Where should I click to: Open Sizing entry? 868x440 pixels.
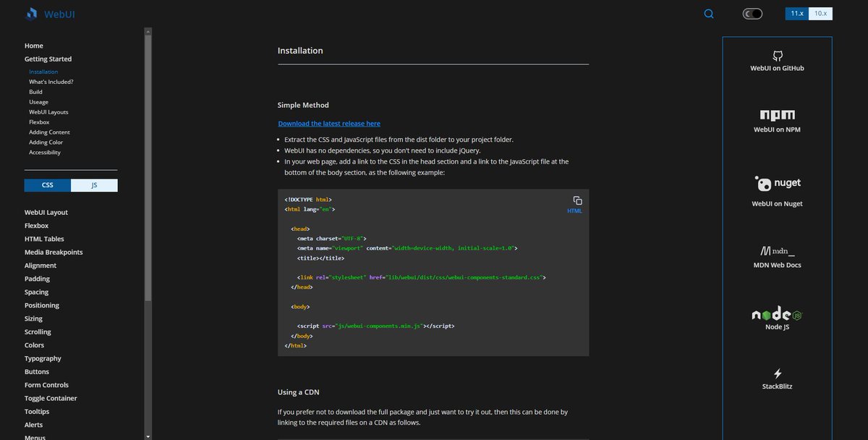pos(33,318)
